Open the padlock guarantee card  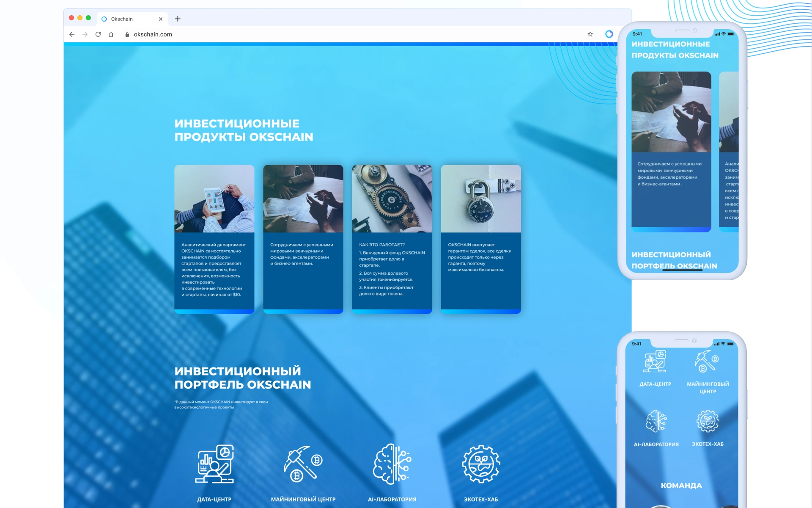(x=481, y=239)
